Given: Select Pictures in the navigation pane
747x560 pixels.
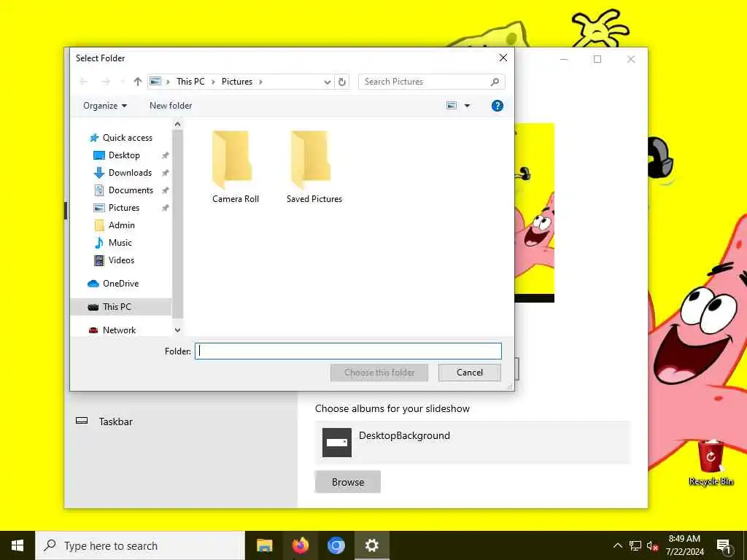Looking at the screenshot, I should (123, 208).
